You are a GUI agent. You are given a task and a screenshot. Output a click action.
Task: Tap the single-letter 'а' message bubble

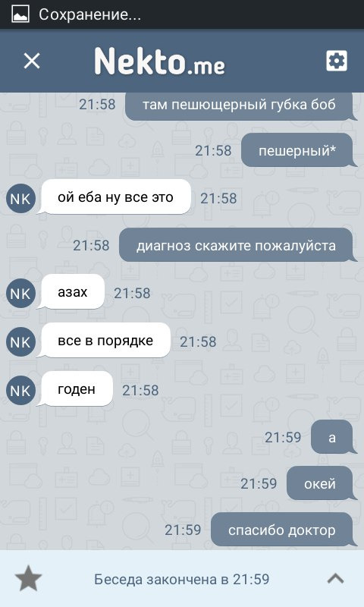[x=334, y=437]
